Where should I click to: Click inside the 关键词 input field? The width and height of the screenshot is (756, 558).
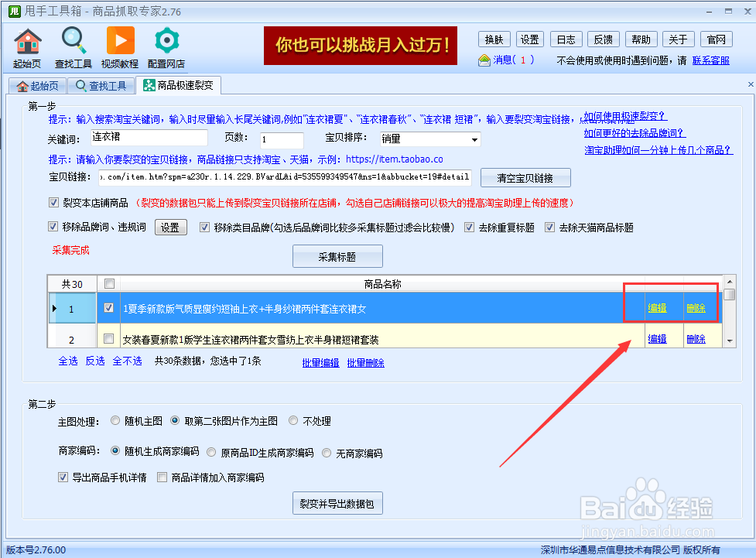147,139
